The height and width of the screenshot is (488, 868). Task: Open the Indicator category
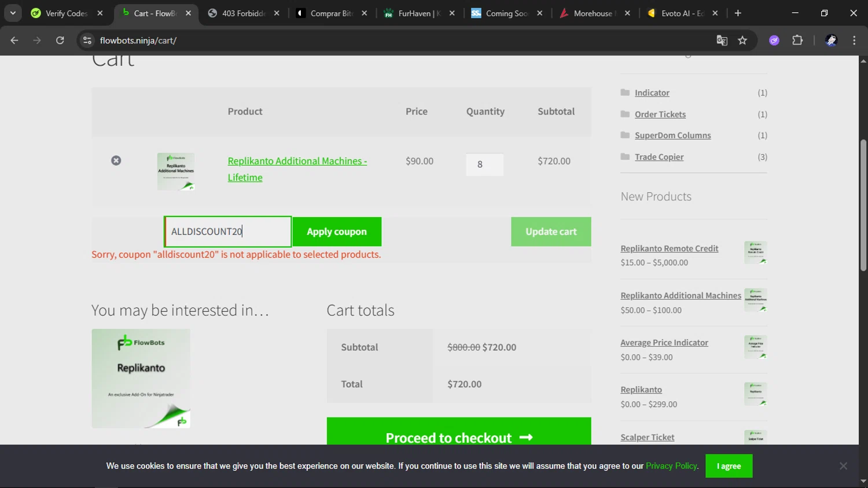(652, 93)
